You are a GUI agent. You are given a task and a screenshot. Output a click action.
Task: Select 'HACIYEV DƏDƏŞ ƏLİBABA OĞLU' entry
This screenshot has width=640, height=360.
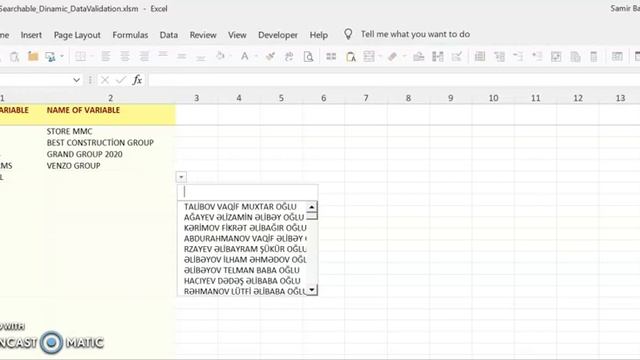[242, 281]
